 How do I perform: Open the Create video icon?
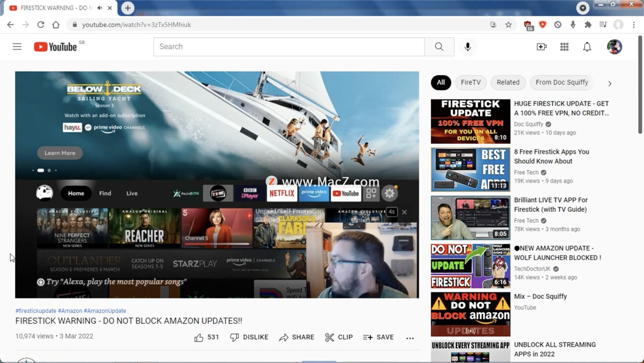click(541, 47)
